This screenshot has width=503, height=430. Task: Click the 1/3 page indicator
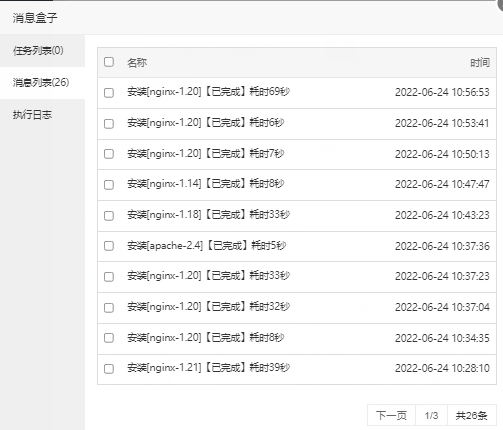click(431, 415)
